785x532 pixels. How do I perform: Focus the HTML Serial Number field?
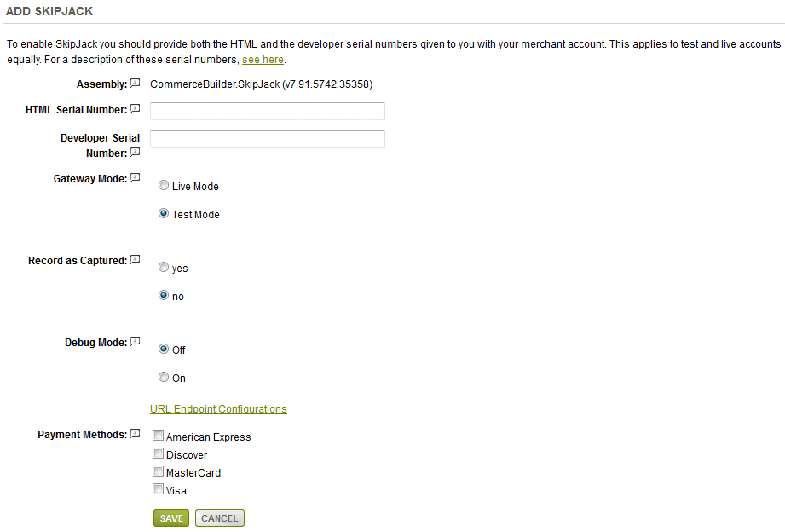[267, 111]
